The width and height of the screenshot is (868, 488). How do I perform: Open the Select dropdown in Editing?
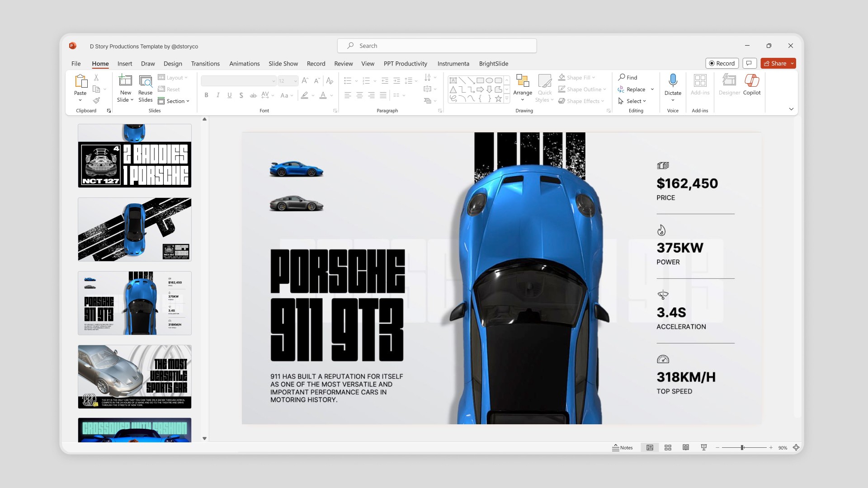(x=636, y=101)
